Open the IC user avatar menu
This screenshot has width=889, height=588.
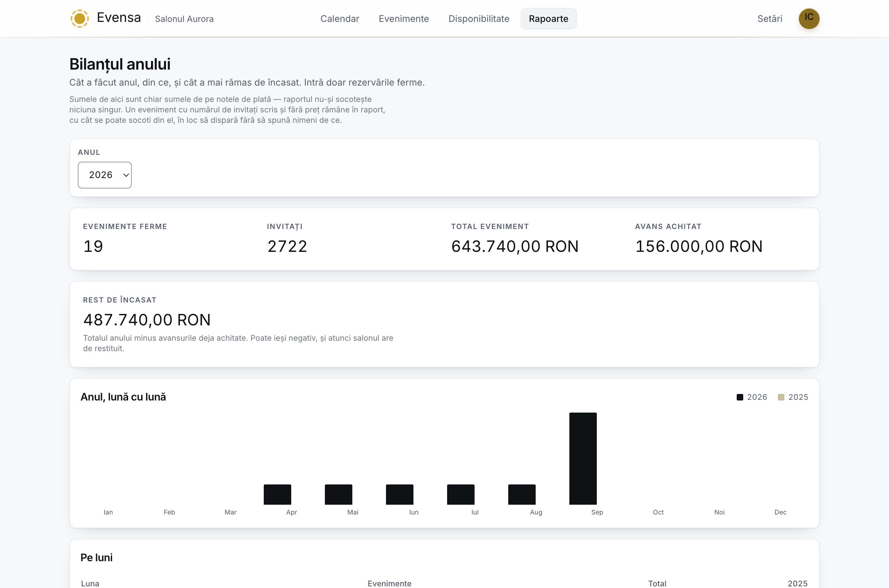(809, 18)
